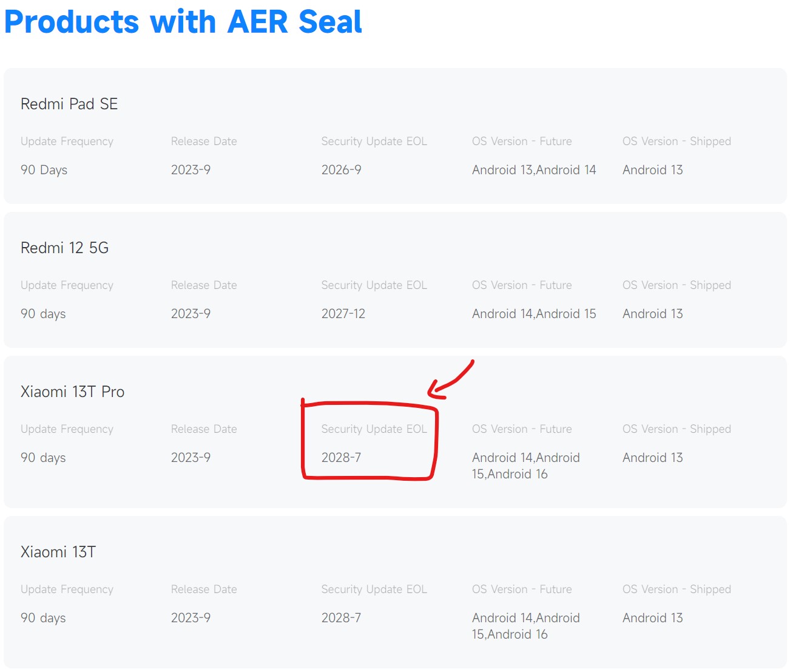The image size is (790, 672).
Task: Click Xiaomi 13T future OS versions
Action: click(526, 626)
